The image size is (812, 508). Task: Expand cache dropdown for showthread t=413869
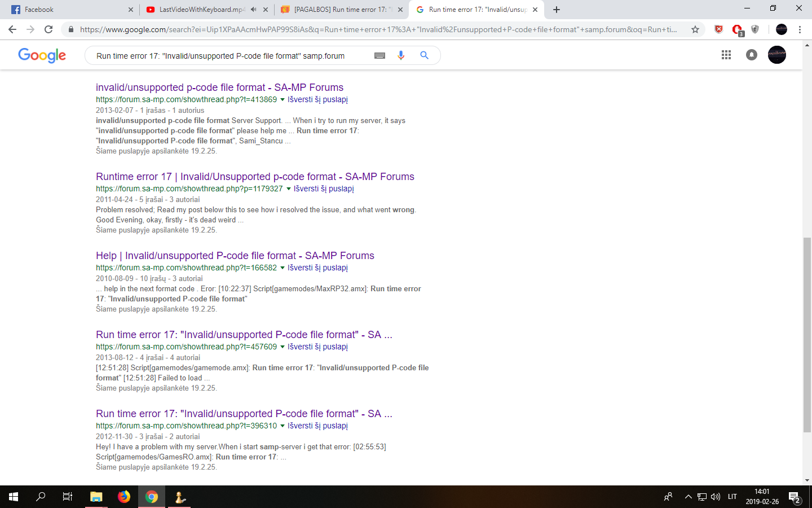(283, 100)
